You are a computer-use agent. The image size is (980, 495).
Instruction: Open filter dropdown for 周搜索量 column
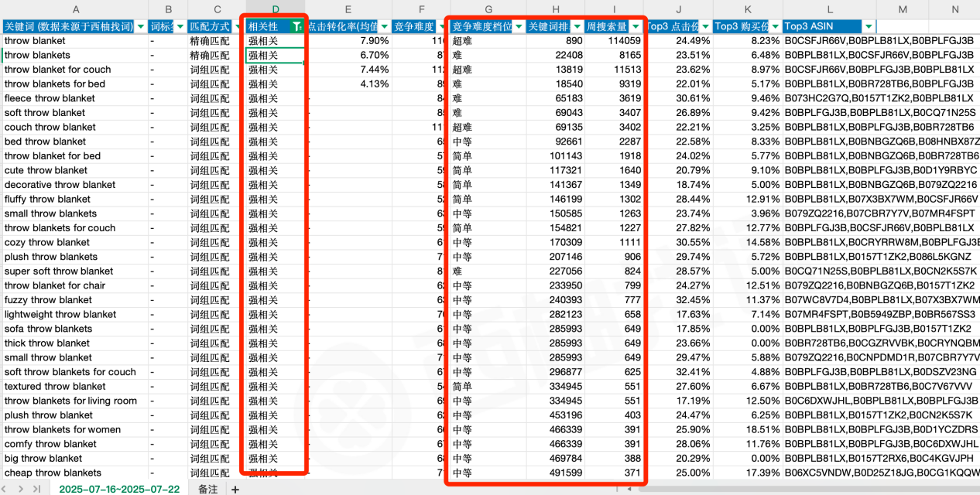click(x=636, y=26)
